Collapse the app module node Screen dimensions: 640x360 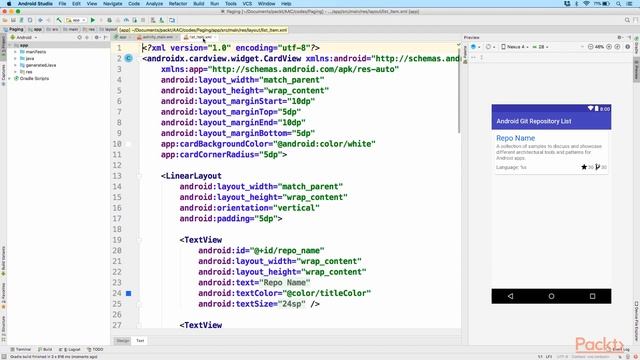tap(10, 45)
